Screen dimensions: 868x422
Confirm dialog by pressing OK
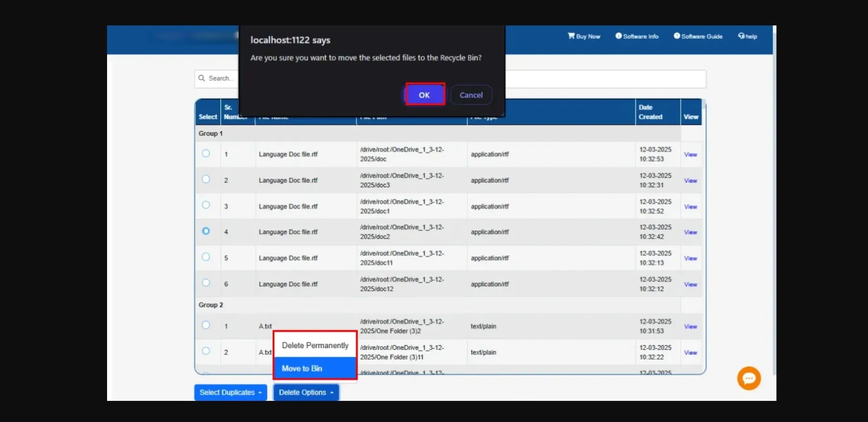coord(424,95)
